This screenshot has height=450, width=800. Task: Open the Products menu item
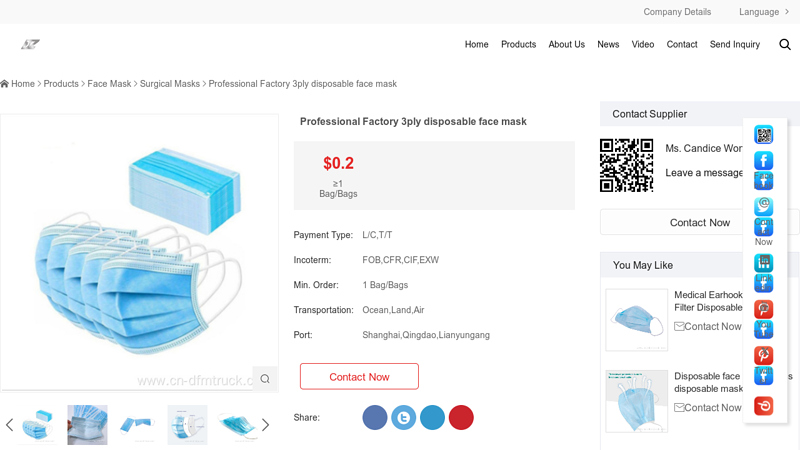pyautogui.click(x=518, y=44)
